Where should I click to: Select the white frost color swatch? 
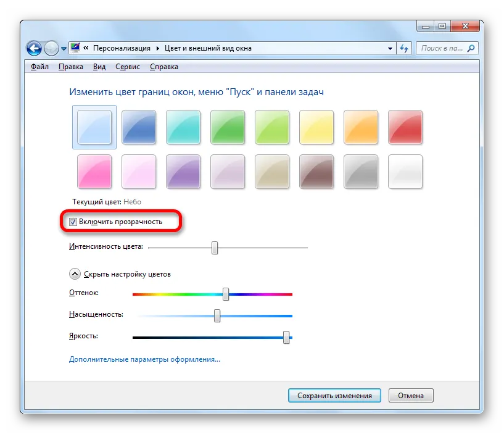pos(405,172)
